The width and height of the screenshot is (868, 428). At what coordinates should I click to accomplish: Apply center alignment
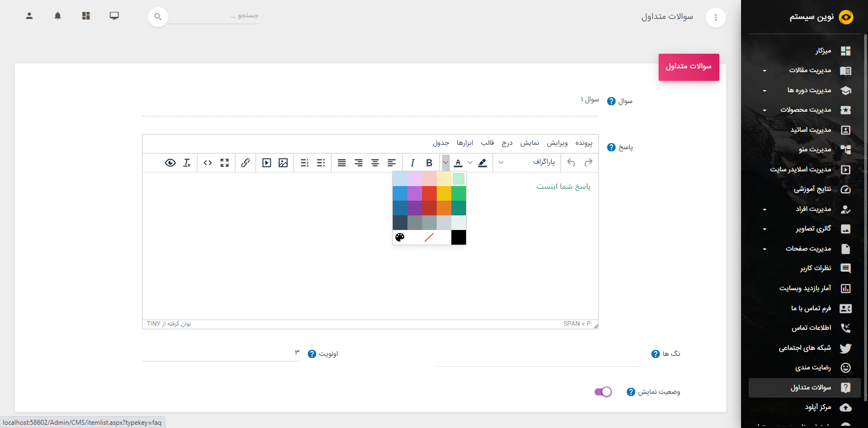click(x=375, y=163)
